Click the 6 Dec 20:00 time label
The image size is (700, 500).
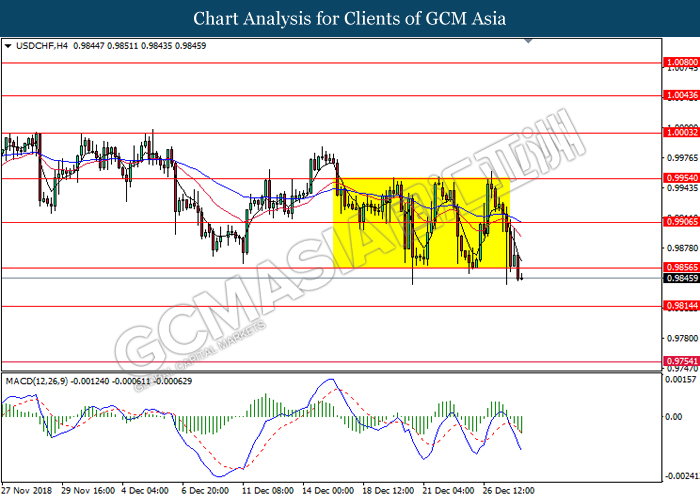[x=205, y=491]
